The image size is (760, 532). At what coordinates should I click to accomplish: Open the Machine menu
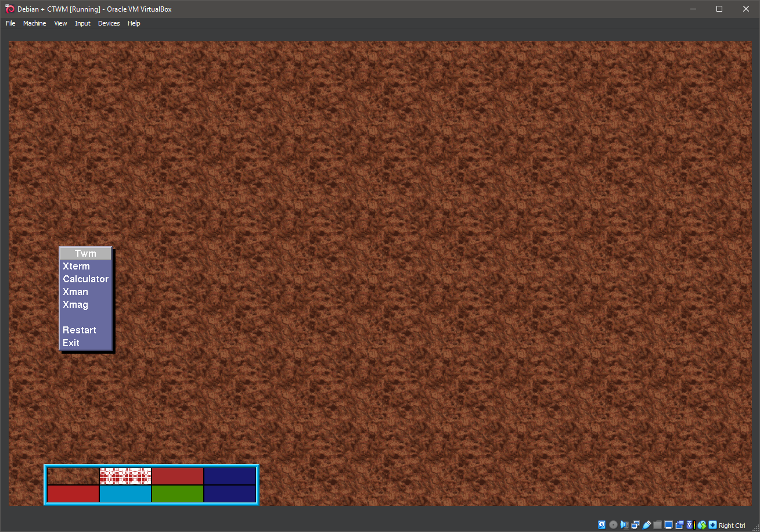(x=34, y=23)
